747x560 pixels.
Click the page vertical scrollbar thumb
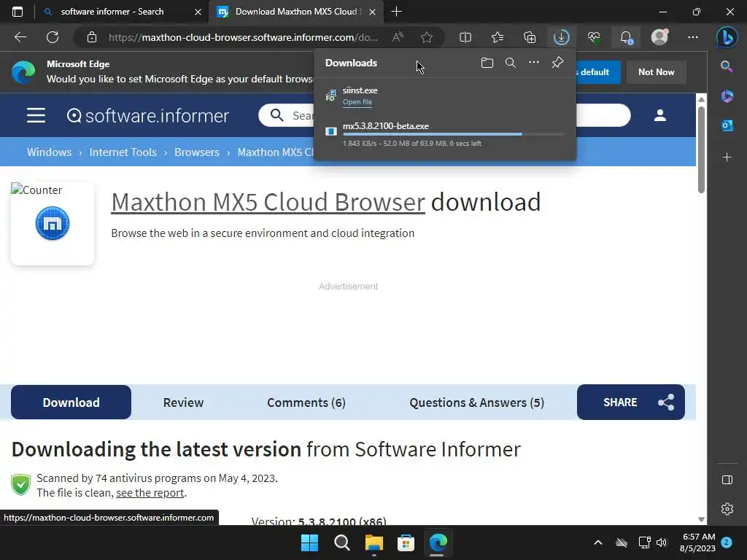pos(701,149)
